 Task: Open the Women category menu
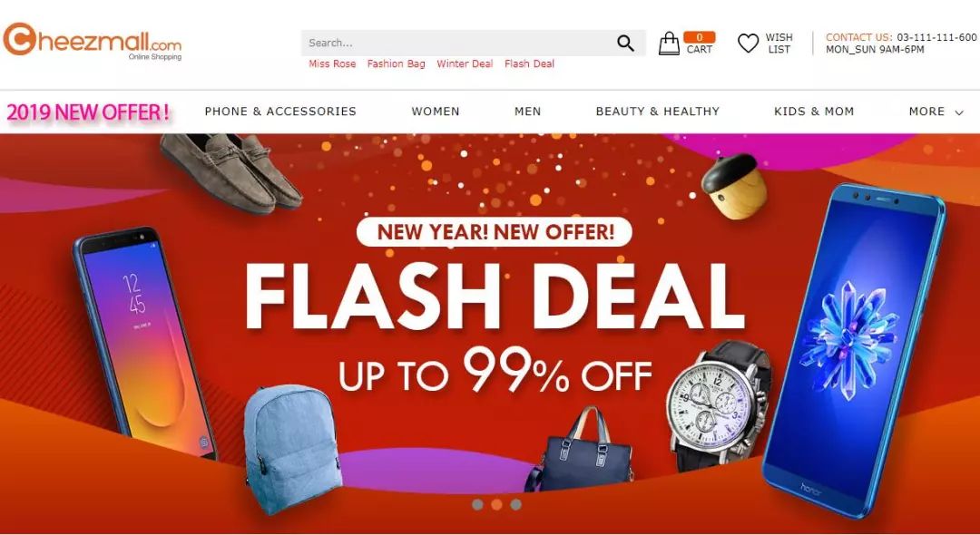point(436,112)
